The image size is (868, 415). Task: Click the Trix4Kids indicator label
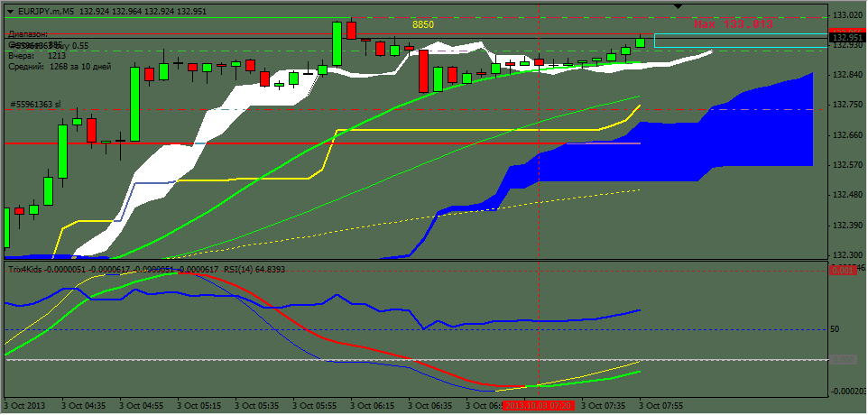tap(24, 270)
